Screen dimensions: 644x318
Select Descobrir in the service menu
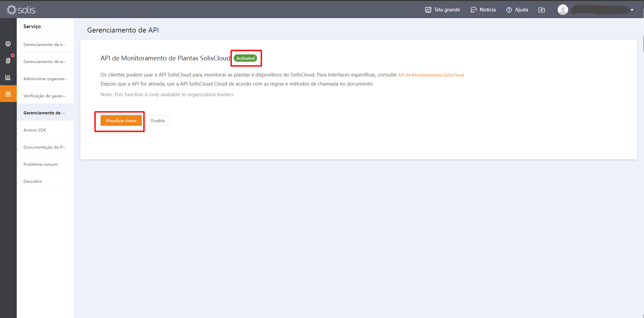33,181
